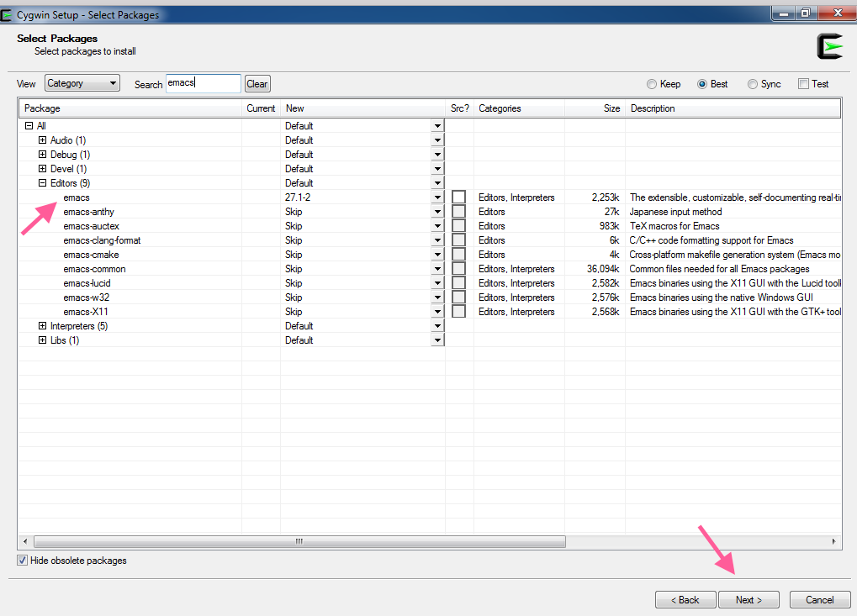Click the 36,094k size value
Image resolution: width=857 pixels, height=616 pixels.
(x=603, y=269)
